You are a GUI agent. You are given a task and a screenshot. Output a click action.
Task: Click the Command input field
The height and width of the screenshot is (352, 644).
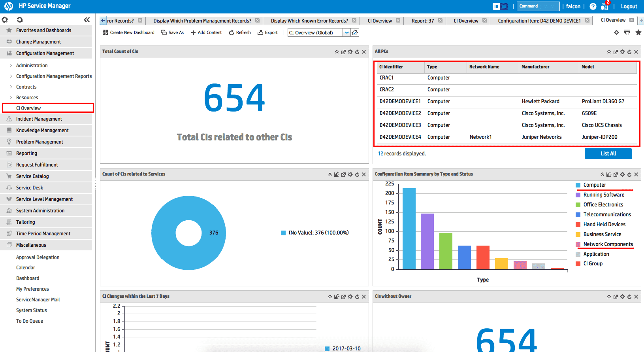click(x=538, y=6)
